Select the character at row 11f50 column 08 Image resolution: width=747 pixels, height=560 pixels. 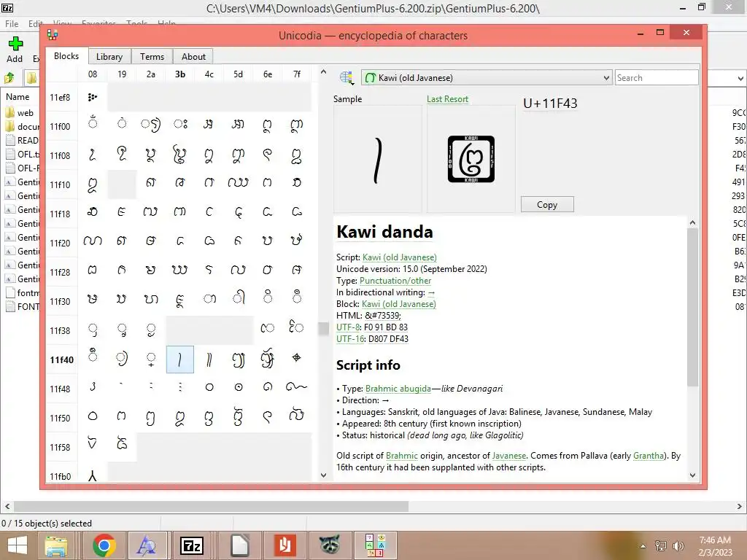[x=93, y=418]
